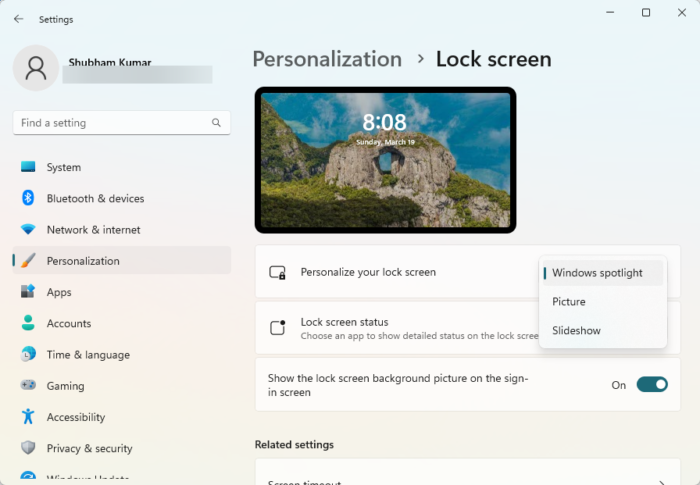
Task: Click the Lock screen status icon
Action: click(277, 327)
